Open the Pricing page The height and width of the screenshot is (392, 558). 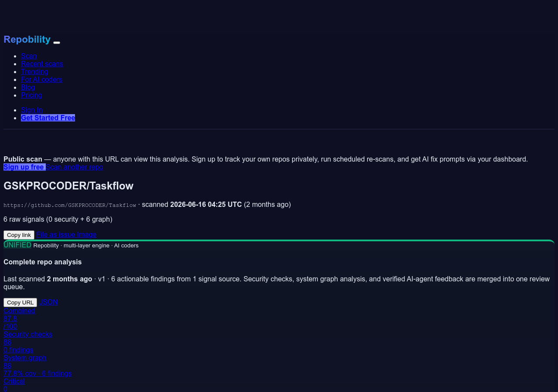(x=31, y=95)
